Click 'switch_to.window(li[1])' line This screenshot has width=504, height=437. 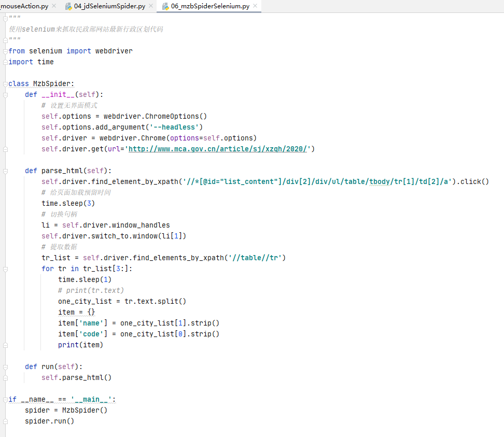[114, 236]
